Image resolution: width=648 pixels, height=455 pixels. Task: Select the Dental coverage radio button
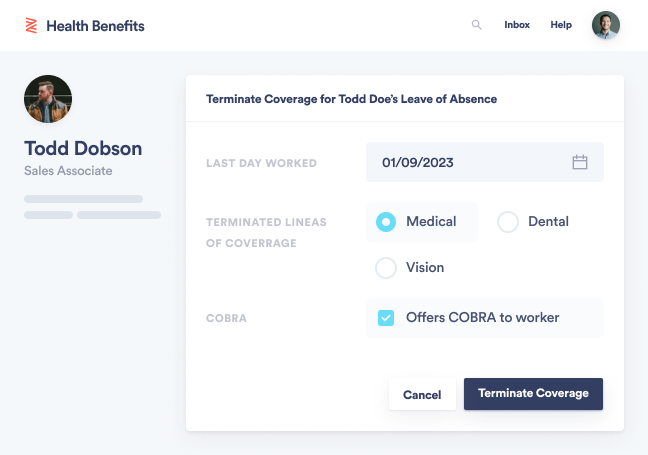[508, 222]
